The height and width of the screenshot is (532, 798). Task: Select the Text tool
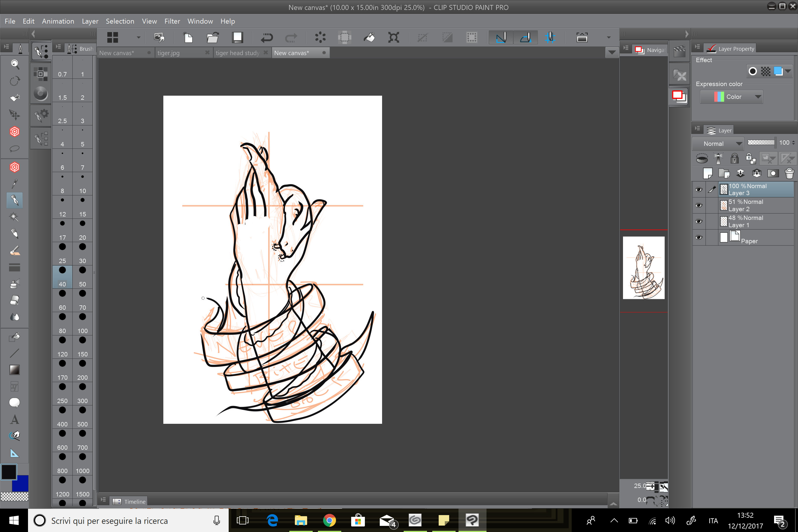[x=15, y=419]
